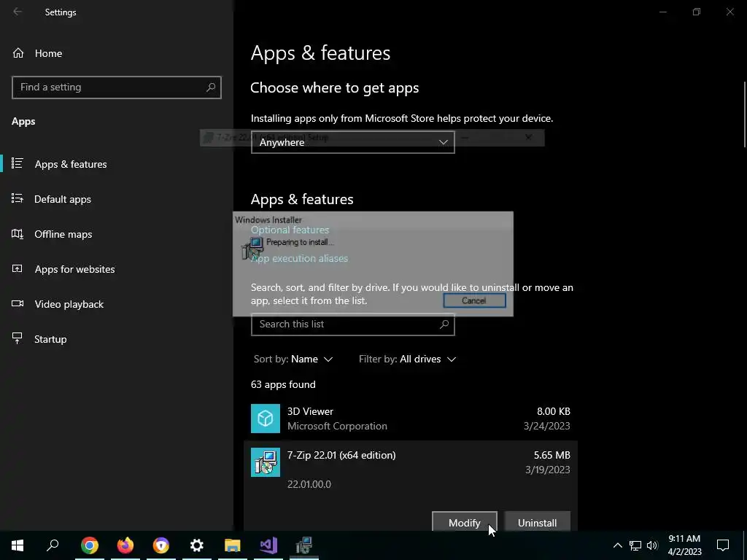Click the 22.01.00.0 version text

click(x=309, y=484)
